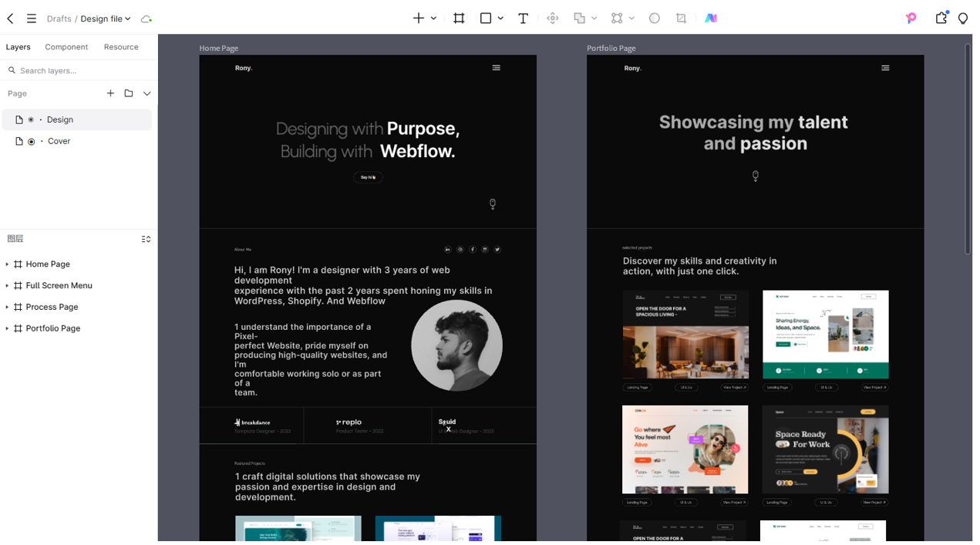The width and height of the screenshot is (980, 545).
Task: Select the Design page
Action: 77,119
